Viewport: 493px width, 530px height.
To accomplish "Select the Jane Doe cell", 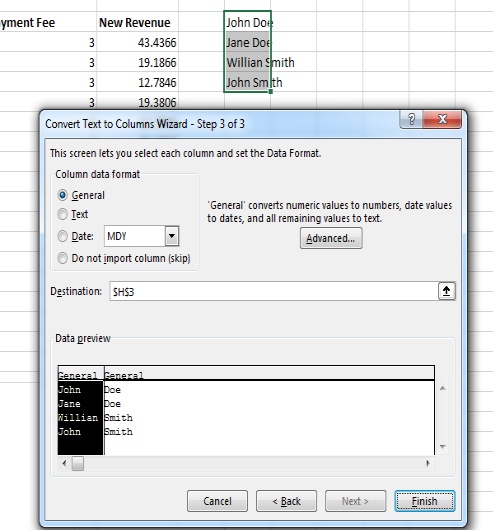I will click(247, 42).
